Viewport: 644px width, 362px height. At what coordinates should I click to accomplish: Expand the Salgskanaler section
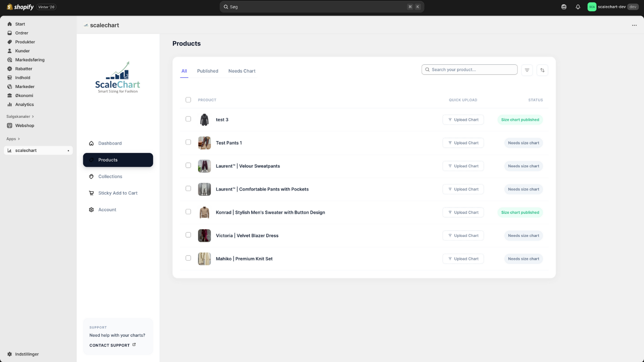[20, 117]
